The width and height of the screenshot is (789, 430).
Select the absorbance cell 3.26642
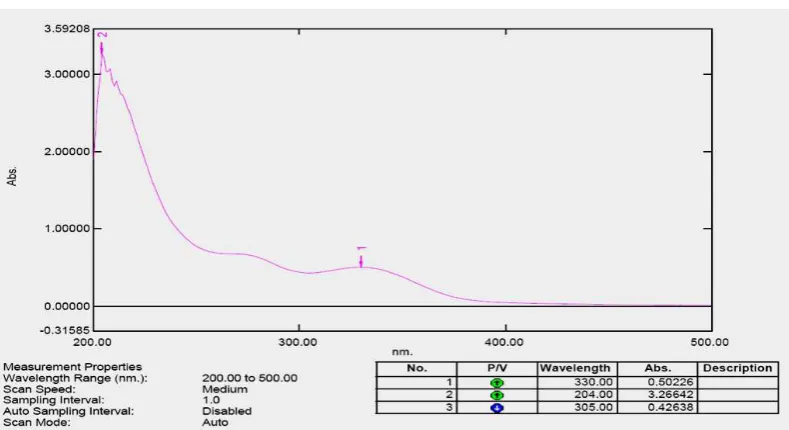(x=657, y=395)
